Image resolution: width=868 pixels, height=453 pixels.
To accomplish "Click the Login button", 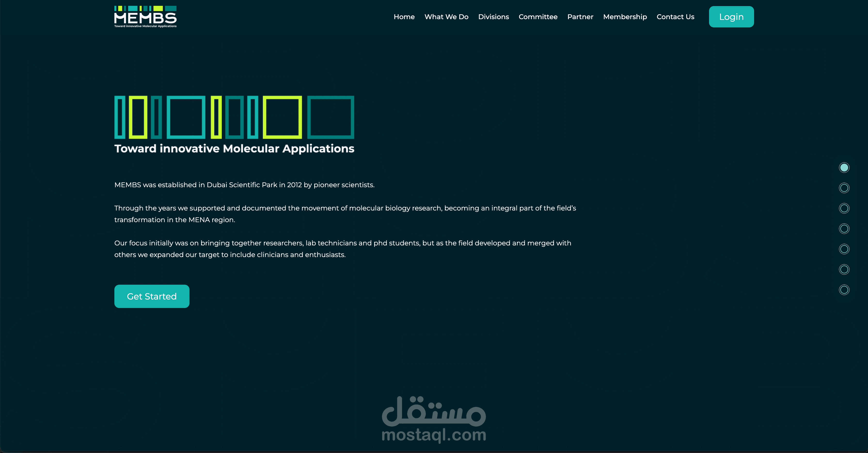I will [x=732, y=17].
